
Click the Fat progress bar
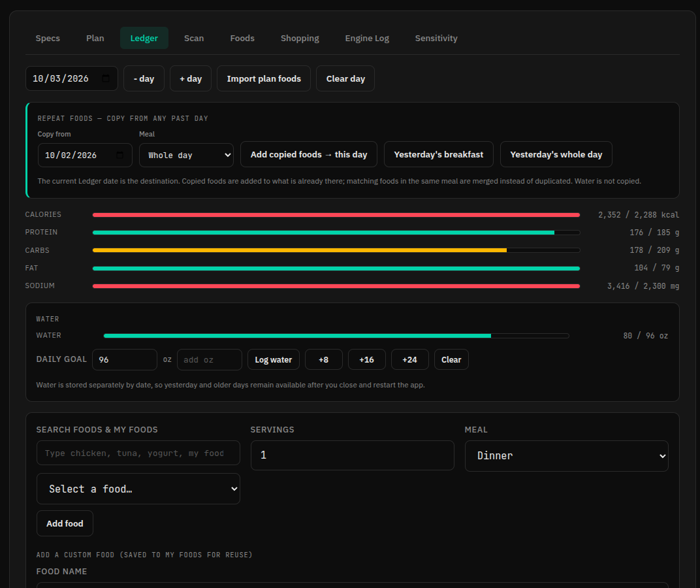(x=336, y=268)
